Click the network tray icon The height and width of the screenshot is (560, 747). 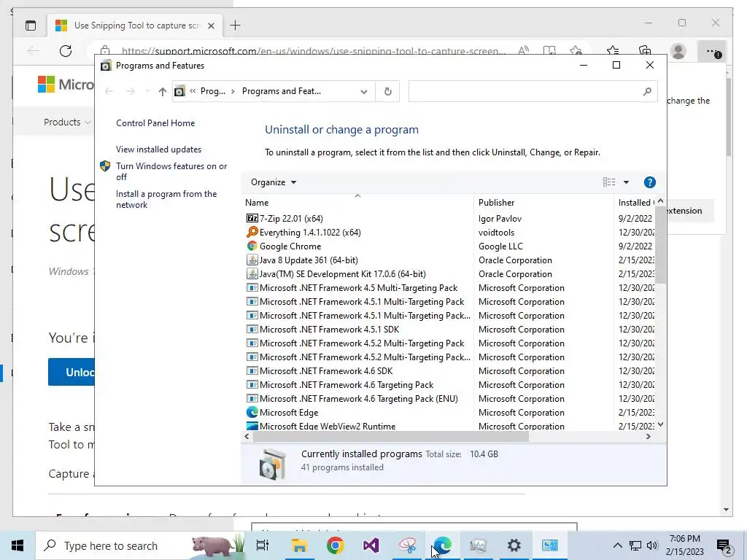pos(635,545)
